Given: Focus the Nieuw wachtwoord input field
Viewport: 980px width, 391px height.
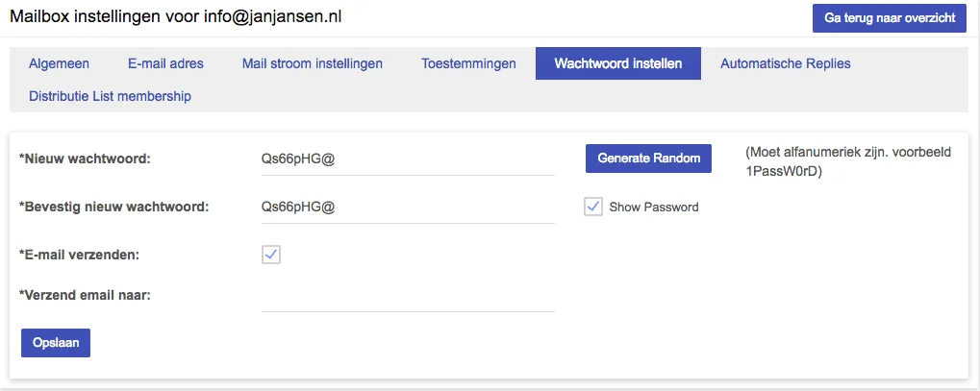Looking at the screenshot, I should 408,159.
